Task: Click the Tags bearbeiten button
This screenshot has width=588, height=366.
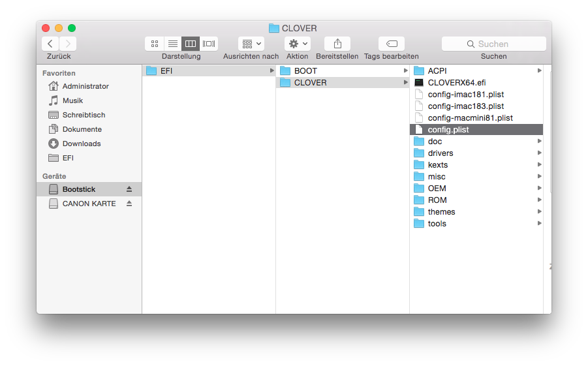Action: [392, 44]
